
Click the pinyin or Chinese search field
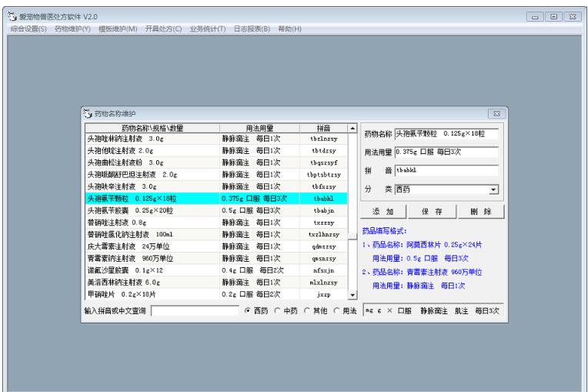pos(195,310)
